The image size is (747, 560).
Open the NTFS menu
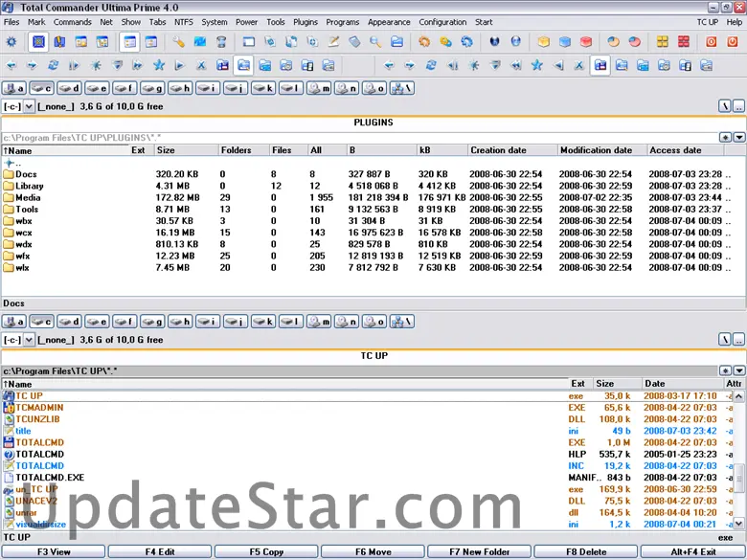184,22
